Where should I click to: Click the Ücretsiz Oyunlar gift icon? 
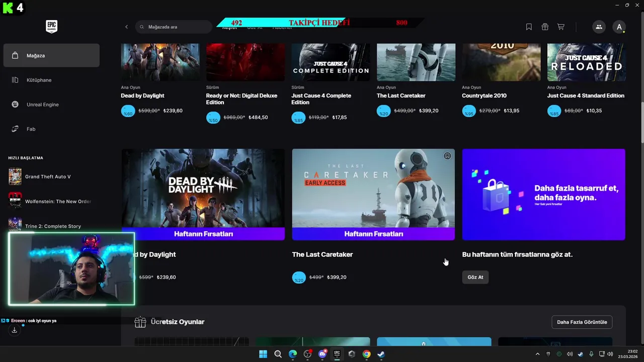point(140,322)
